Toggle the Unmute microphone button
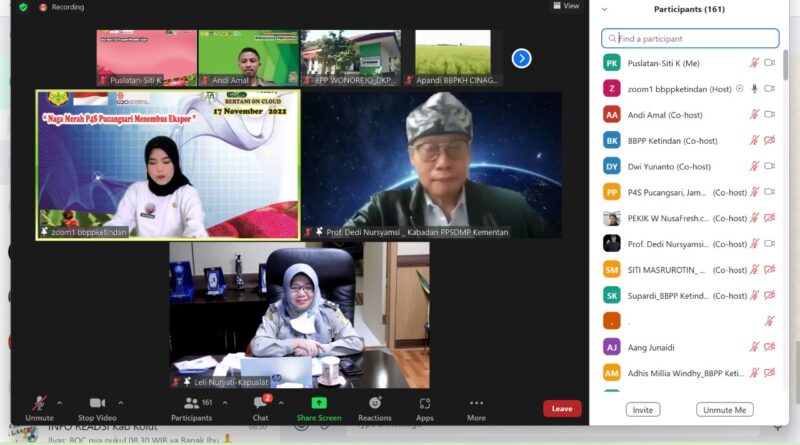800x445 pixels. [x=40, y=407]
